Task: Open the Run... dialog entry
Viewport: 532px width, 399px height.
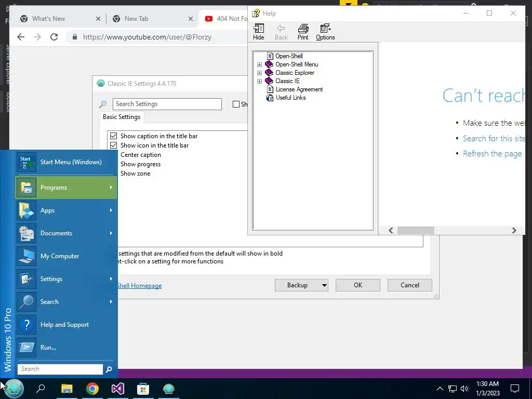Action: 66,348
